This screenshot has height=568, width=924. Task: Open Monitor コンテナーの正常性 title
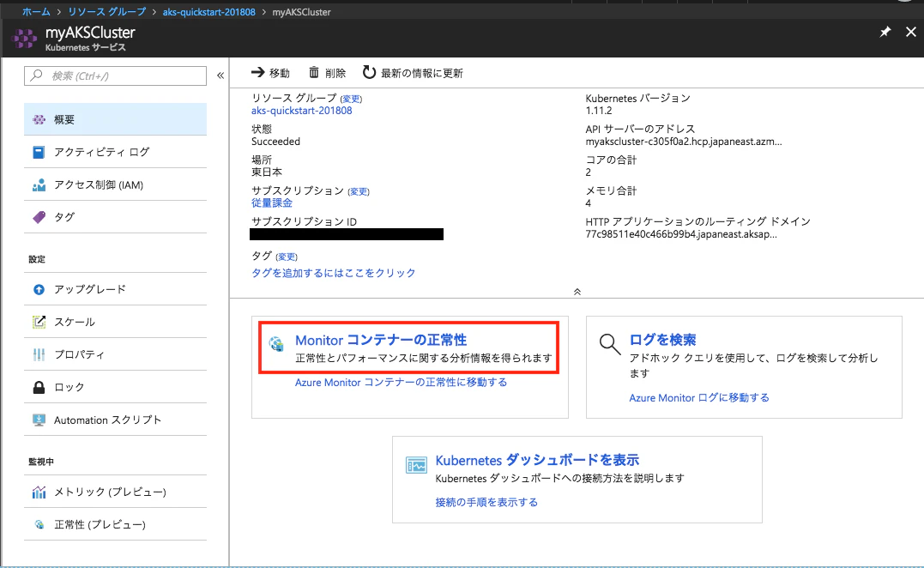(381, 340)
